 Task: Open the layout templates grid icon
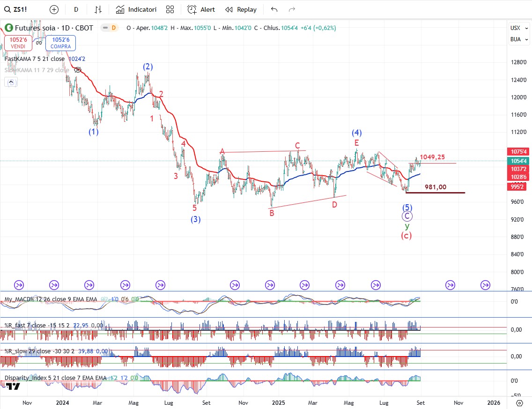pos(170,9)
